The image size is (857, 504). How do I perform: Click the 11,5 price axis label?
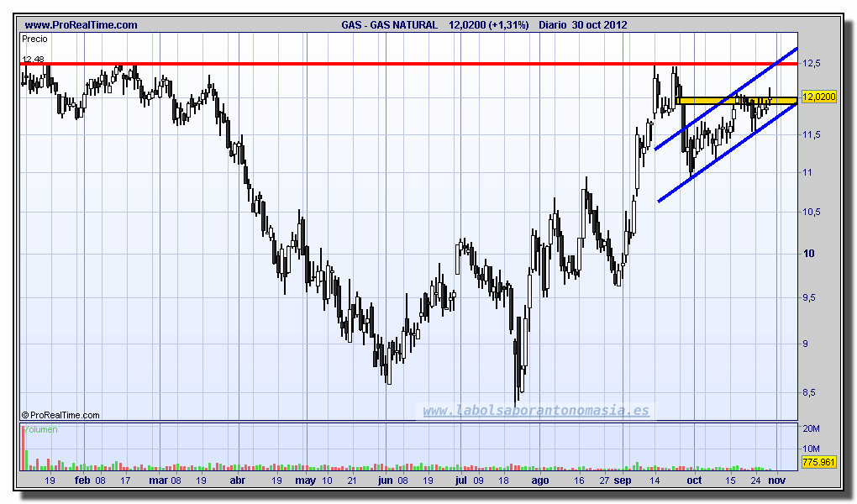[x=811, y=134]
